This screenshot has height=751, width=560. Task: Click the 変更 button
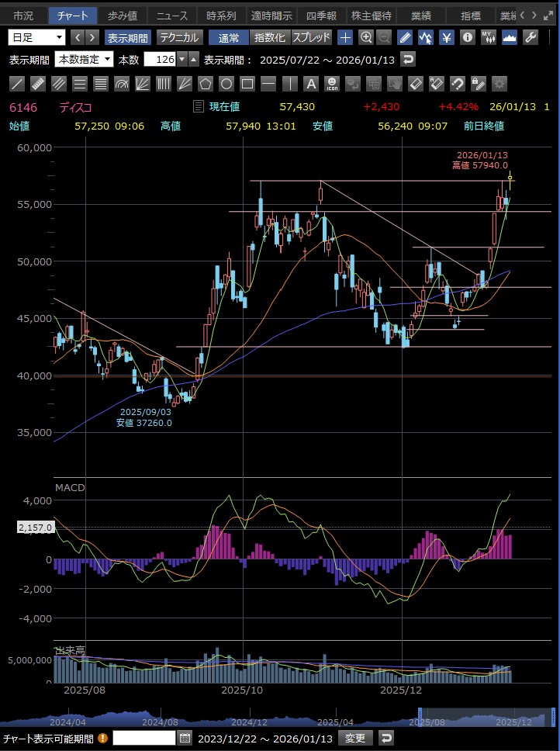[x=355, y=738]
